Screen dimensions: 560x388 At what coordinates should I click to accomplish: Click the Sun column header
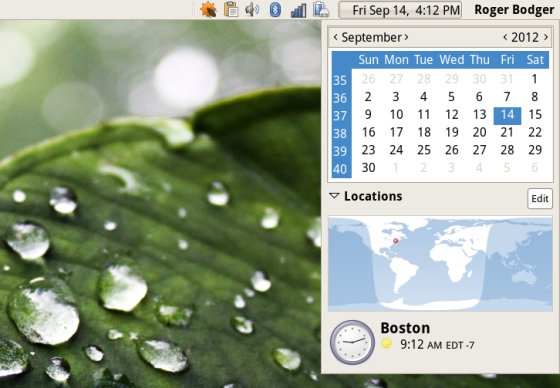pos(368,60)
